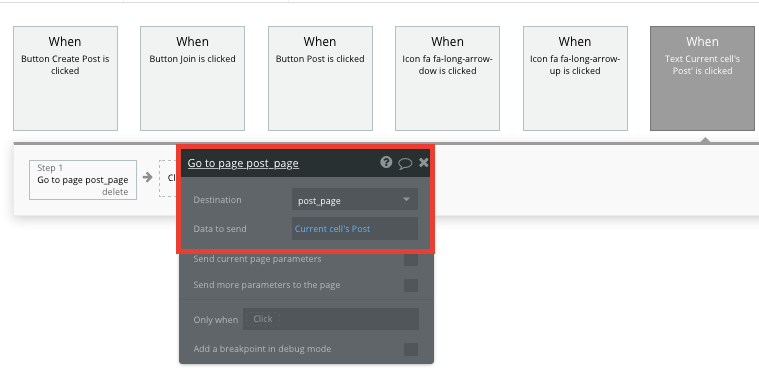This screenshot has height=371, width=759.
Task: Toggle Add a breakpoint in debug mode
Action: pos(411,349)
